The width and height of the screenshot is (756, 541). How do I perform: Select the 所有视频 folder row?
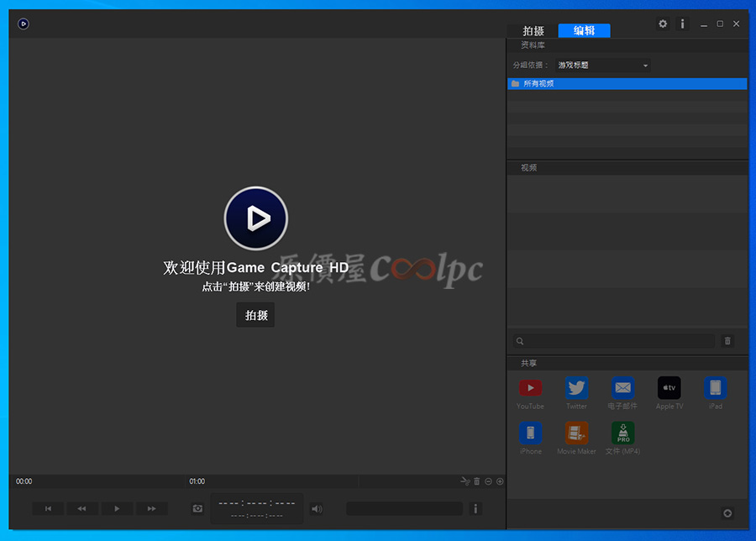click(x=627, y=84)
